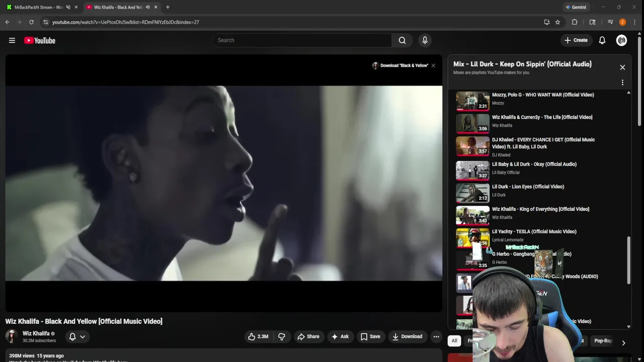The image size is (644, 362).
Task: Click Download "Black & Yellow" overlay text
Action: [x=404, y=65]
